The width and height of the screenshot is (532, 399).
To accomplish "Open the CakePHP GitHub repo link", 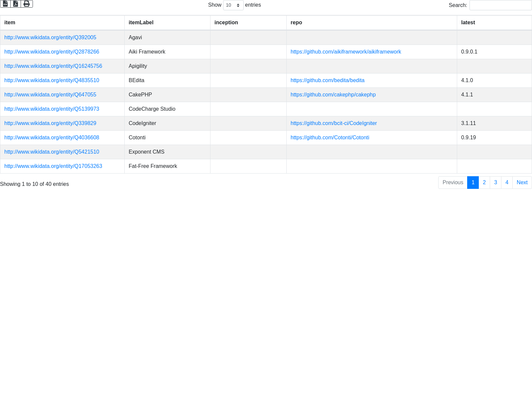I will (x=333, y=95).
